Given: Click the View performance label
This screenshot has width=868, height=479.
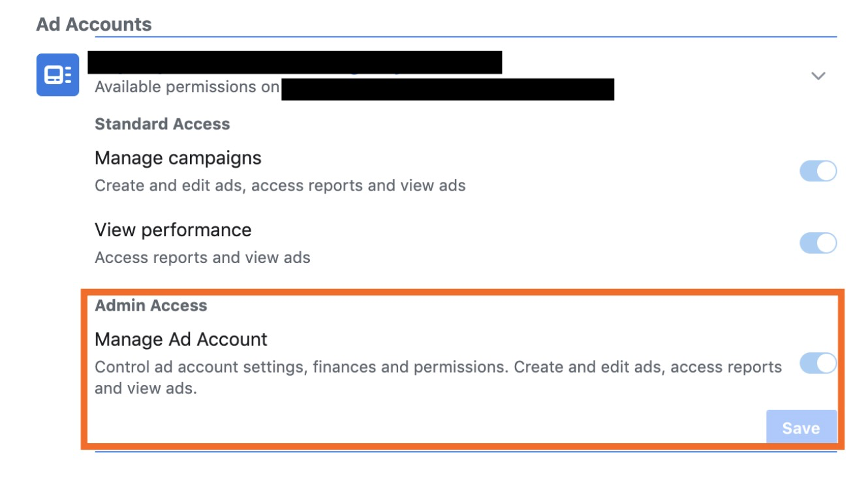Looking at the screenshot, I should tap(173, 230).
